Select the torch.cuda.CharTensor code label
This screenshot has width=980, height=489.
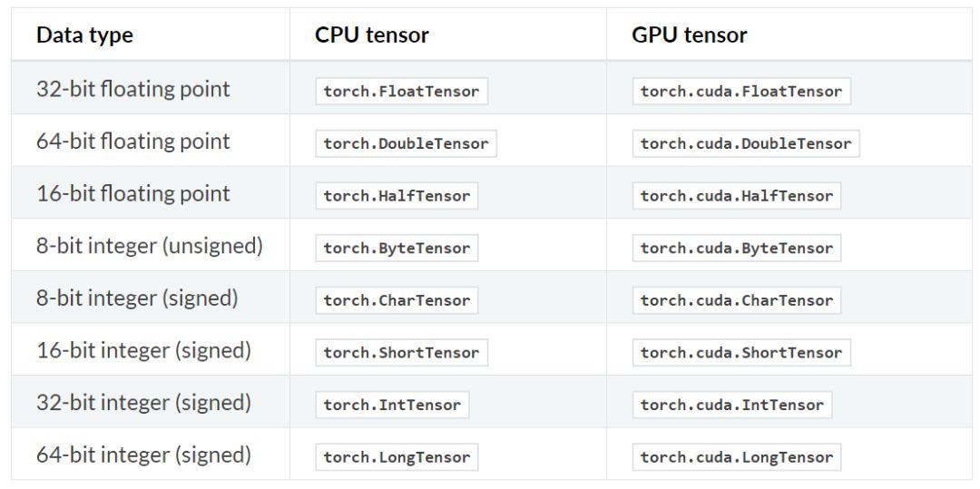point(736,300)
